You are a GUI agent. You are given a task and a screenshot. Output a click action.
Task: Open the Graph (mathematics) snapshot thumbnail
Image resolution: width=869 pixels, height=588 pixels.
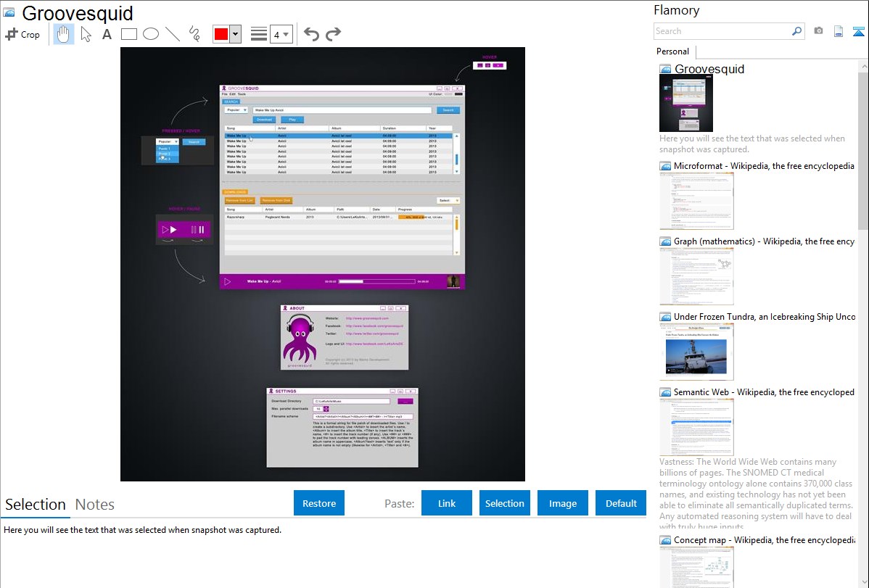696,276
